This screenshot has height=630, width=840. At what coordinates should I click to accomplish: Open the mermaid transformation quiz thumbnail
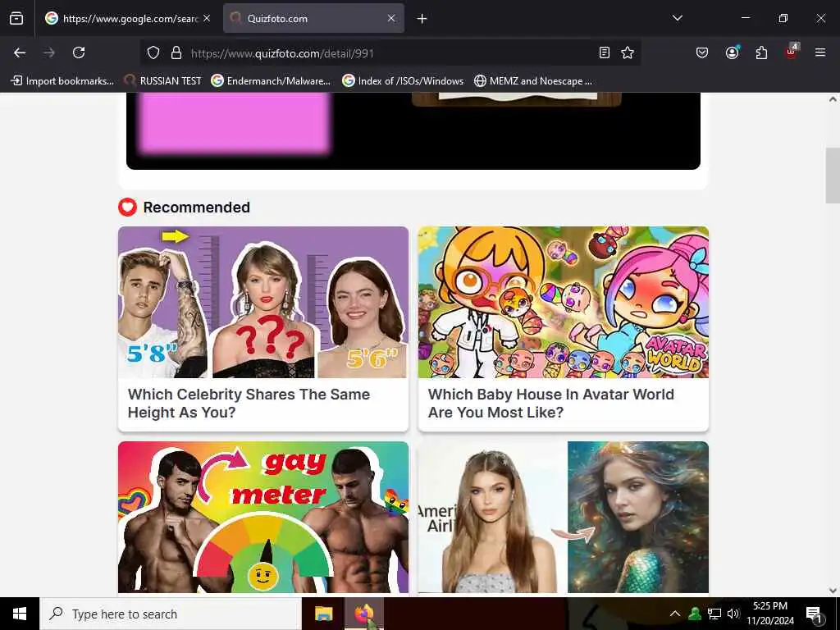(563, 517)
